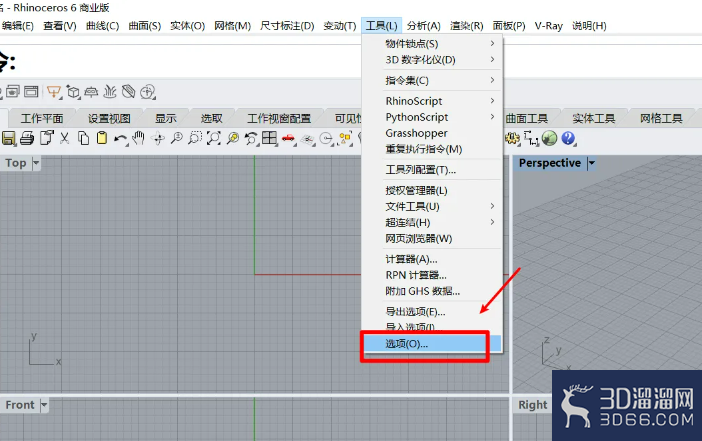The width and height of the screenshot is (702, 441).
Task: Switch to the 工作视窗配置 toolbar tab
Action: pyautogui.click(x=279, y=119)
